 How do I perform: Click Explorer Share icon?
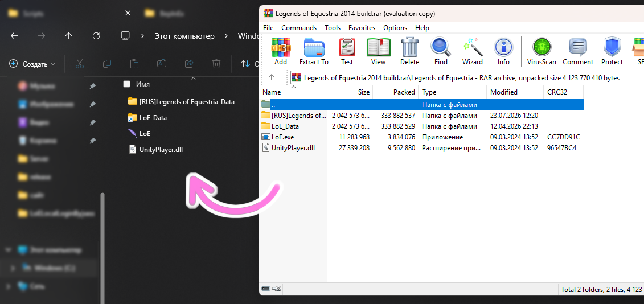189,64
